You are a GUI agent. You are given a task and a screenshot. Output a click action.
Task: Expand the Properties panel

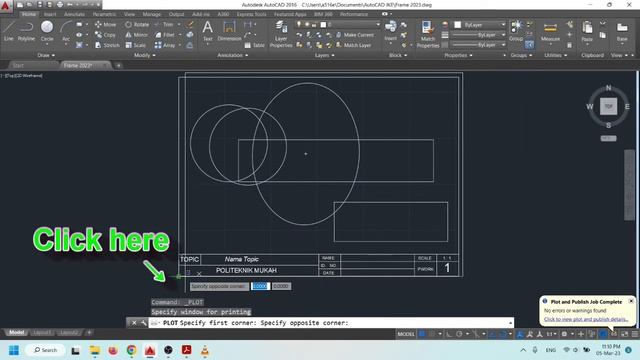pyautogui.click(x=458, y=55)
